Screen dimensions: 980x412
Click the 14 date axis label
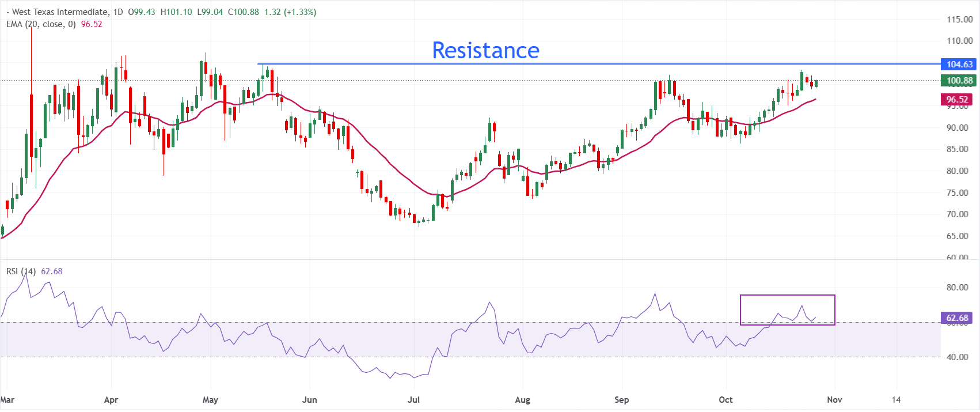coord(897,400)
